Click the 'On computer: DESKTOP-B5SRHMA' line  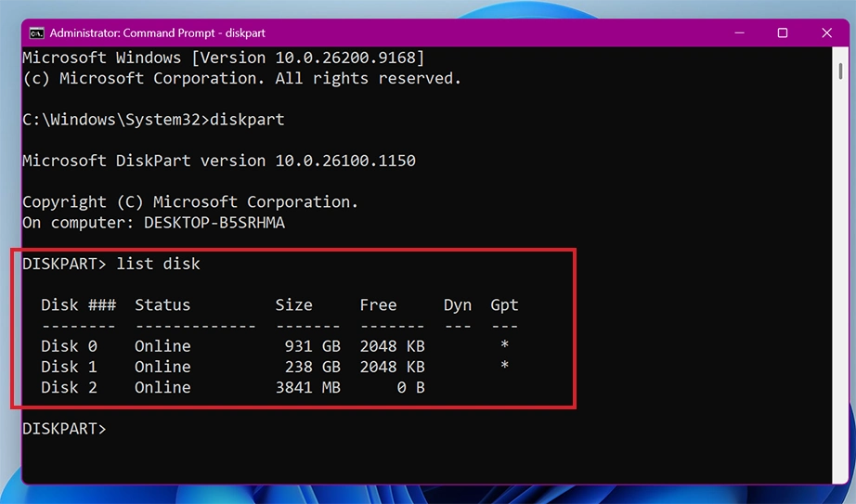coord(153,223)
